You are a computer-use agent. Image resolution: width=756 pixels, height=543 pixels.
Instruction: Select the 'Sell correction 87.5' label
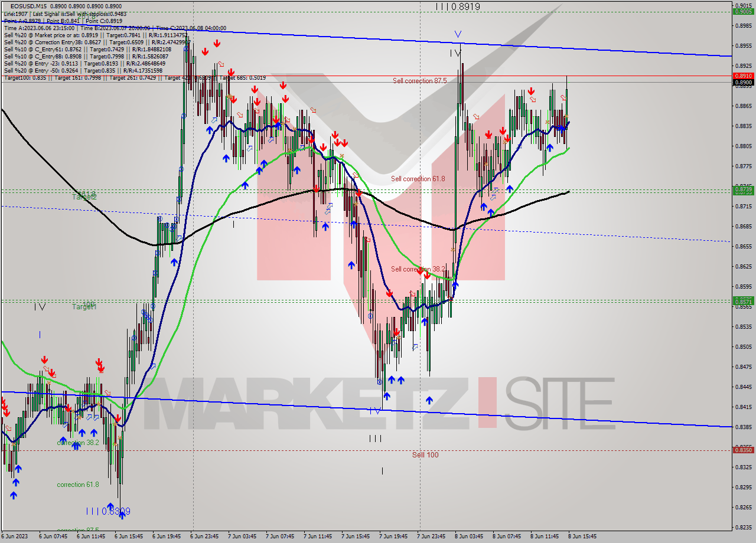[x=419, y=81]
